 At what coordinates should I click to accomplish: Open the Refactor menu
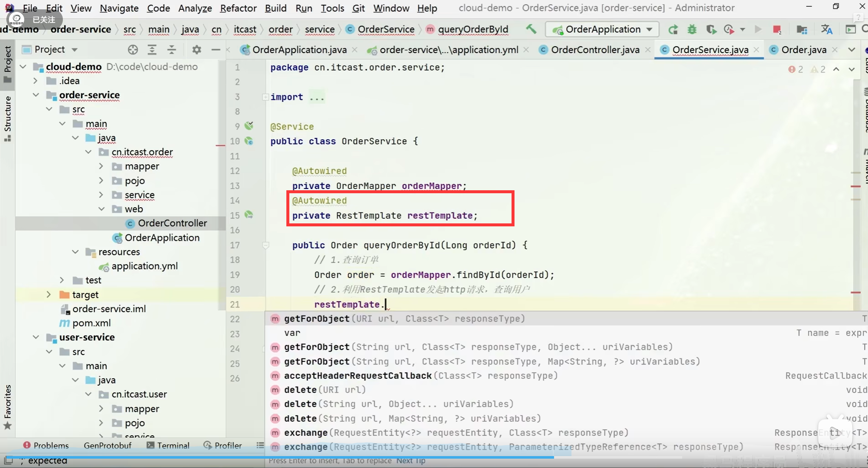[238, 8]
